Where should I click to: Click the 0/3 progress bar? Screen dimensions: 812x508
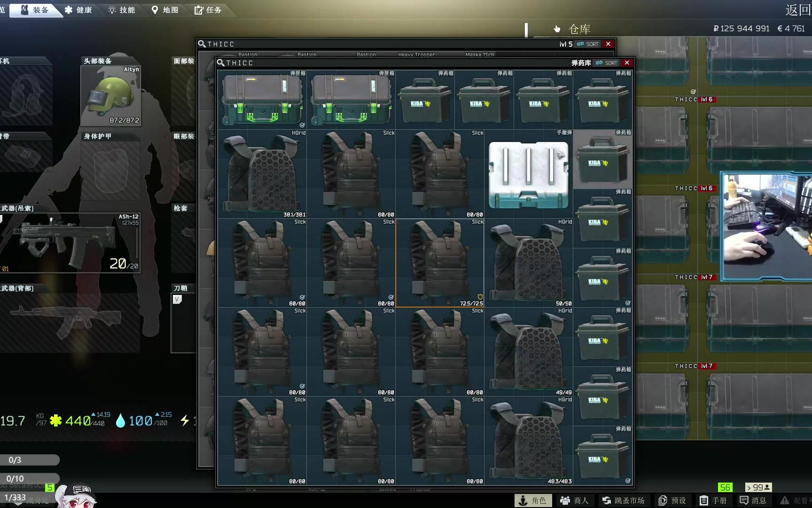[30, 460]
